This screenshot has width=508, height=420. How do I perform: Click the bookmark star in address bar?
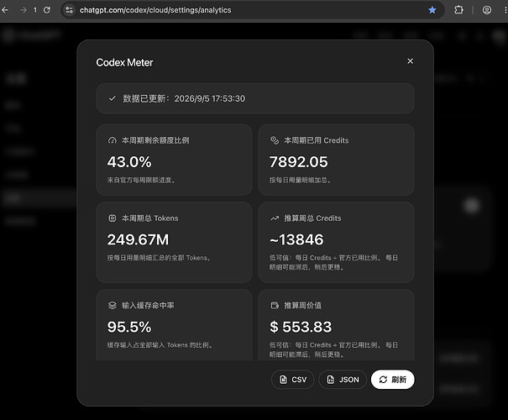[432, 10]
